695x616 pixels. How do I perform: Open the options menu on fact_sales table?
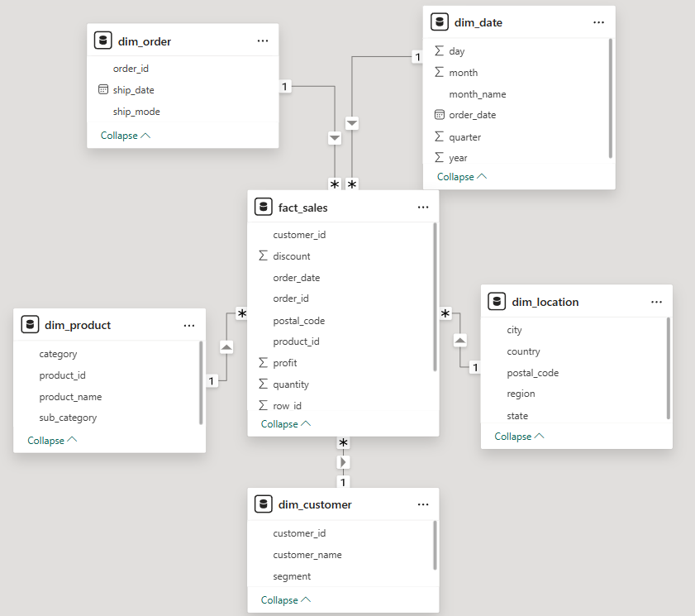click(423, 207)
